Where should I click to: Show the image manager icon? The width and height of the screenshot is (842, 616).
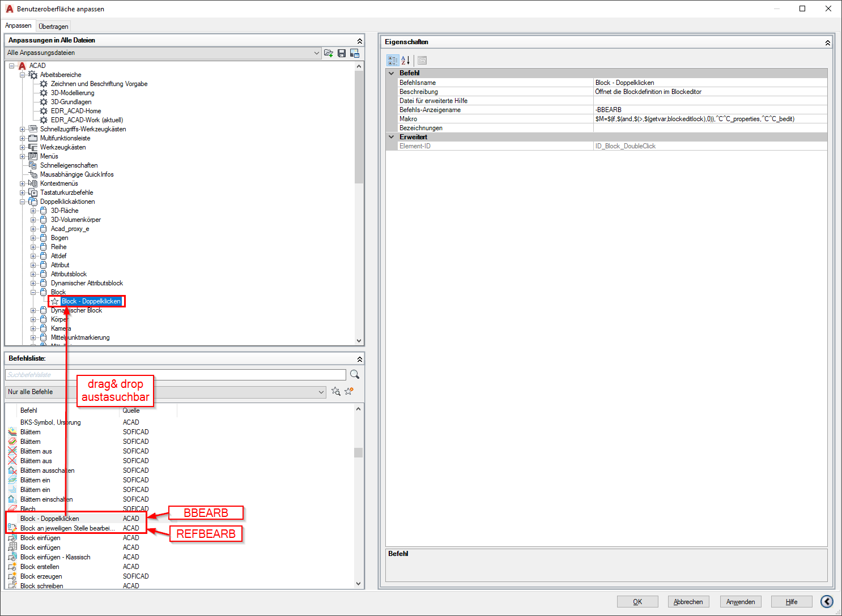click(x=355, y=53)
